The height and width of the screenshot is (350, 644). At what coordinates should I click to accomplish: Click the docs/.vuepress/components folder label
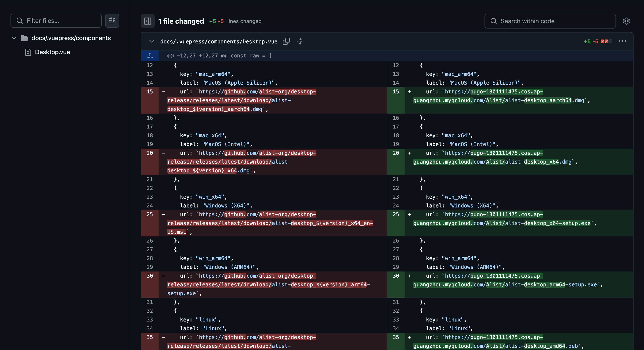(x=71, y=38)
